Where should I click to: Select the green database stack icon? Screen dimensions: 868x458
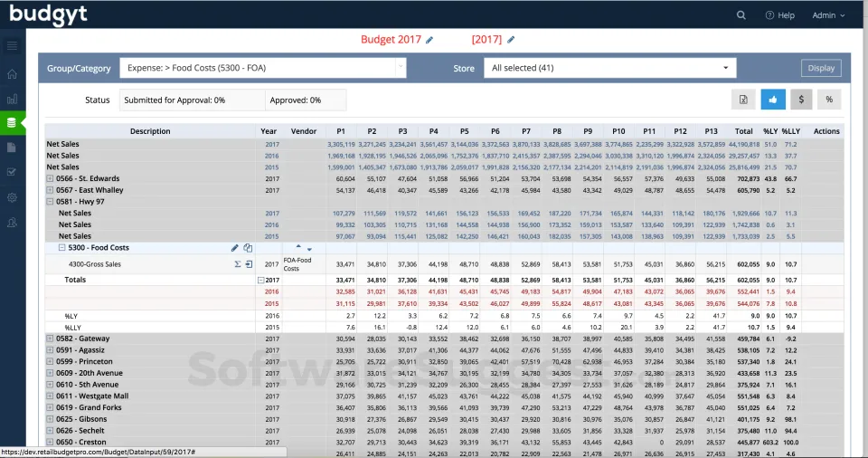12,122
